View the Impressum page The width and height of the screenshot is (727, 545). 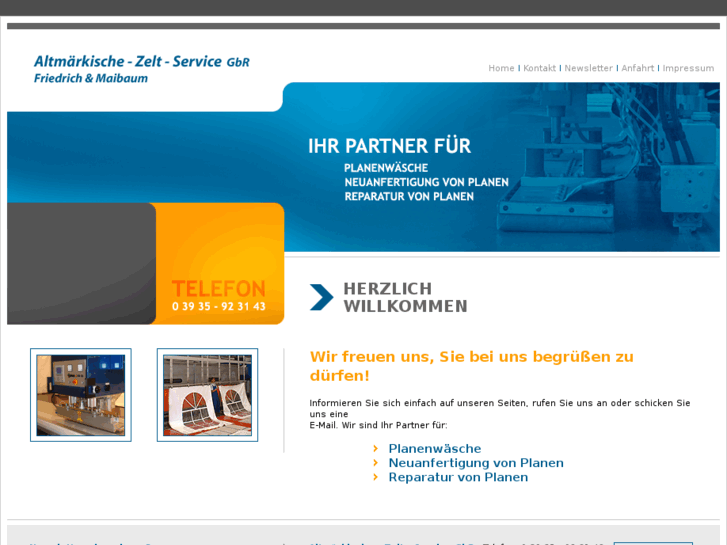click(x=688, y=68)
